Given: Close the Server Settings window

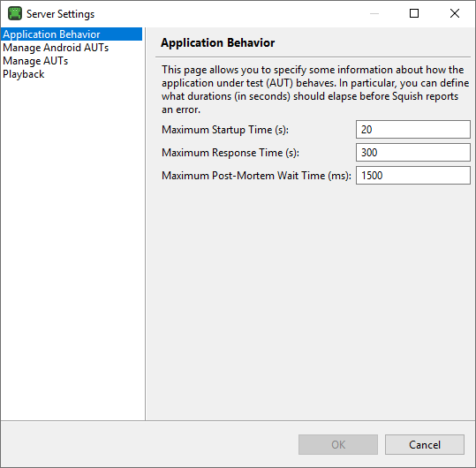Looking at the screenshot, I should (x=455, y=13).
